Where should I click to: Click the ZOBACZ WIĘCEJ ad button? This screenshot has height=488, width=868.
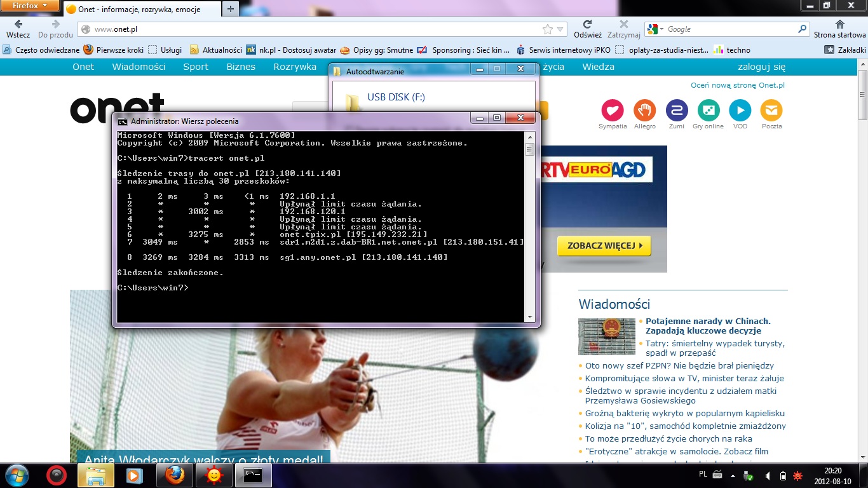[x=604, y=245]
